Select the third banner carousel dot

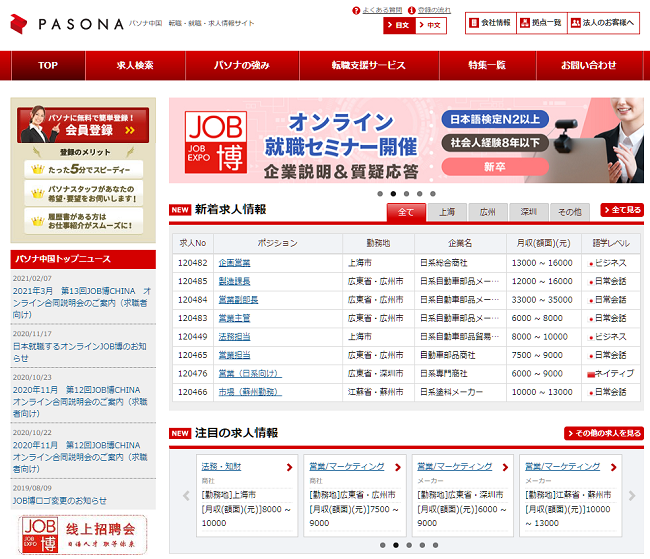click(x=406, y=194)
